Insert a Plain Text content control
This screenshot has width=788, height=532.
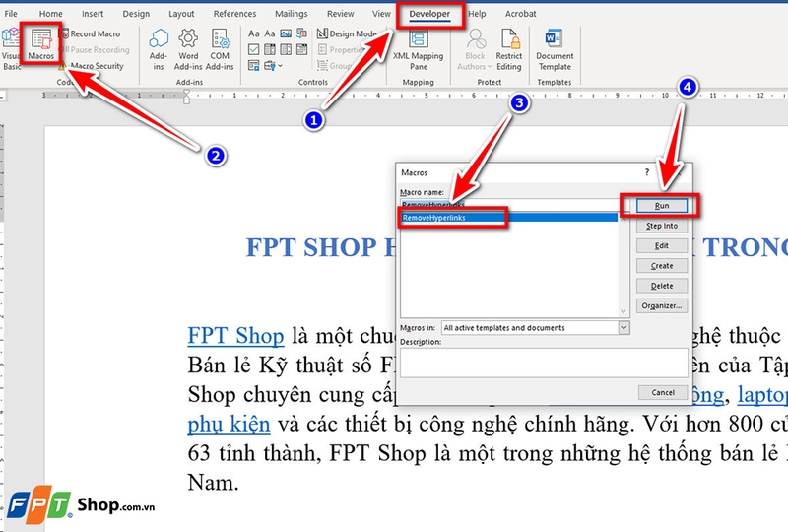(270, 33)
